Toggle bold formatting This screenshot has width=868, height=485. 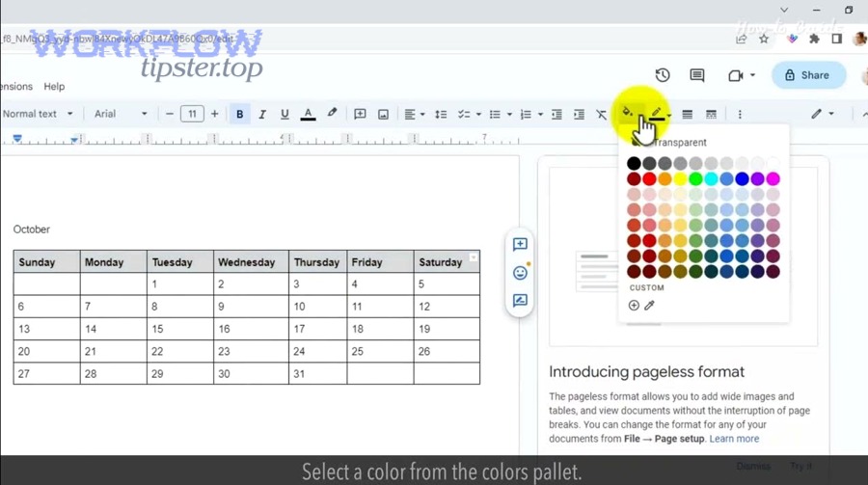pos(239,114)
